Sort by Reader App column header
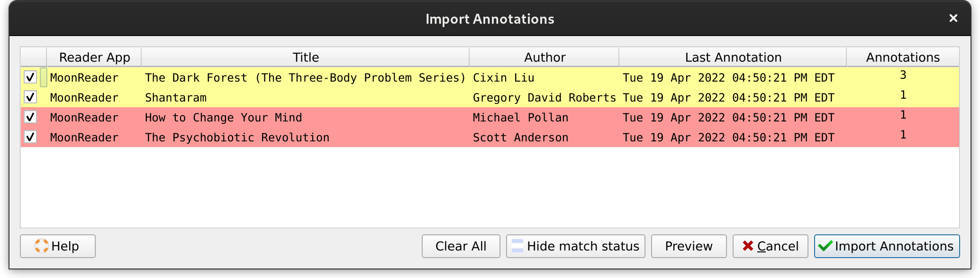This screenshot has height=278, width=980. click(94, 57)
